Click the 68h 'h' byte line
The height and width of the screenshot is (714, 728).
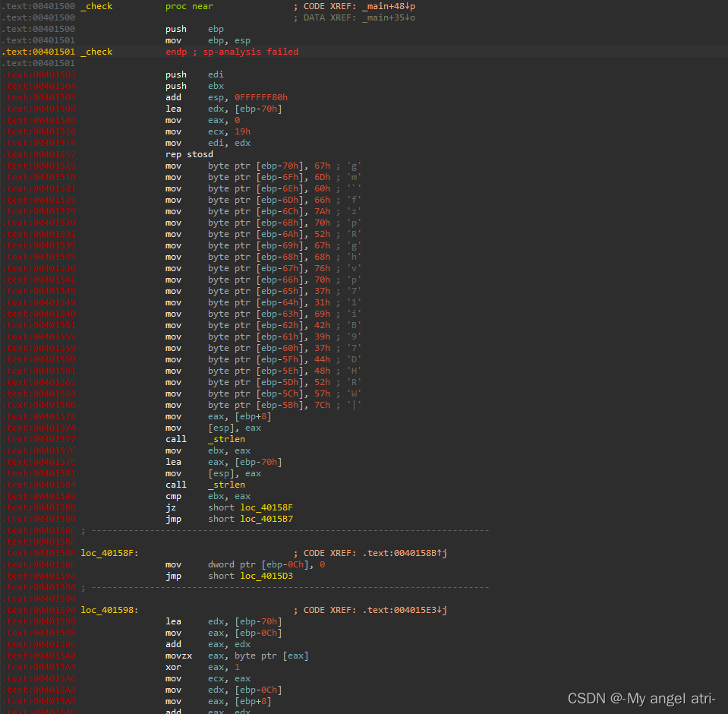(x=263, y=257)
